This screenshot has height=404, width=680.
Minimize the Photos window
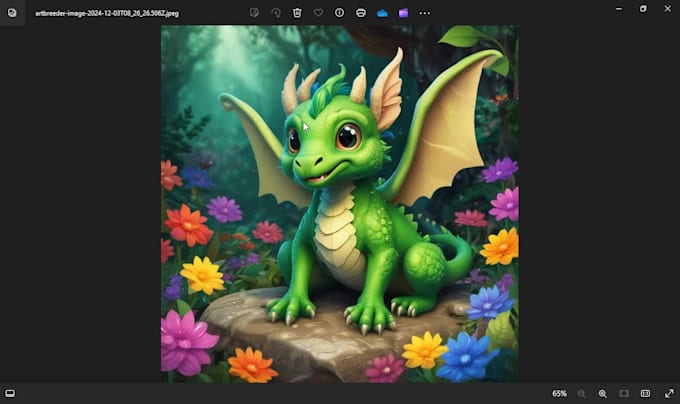point(619,9)
